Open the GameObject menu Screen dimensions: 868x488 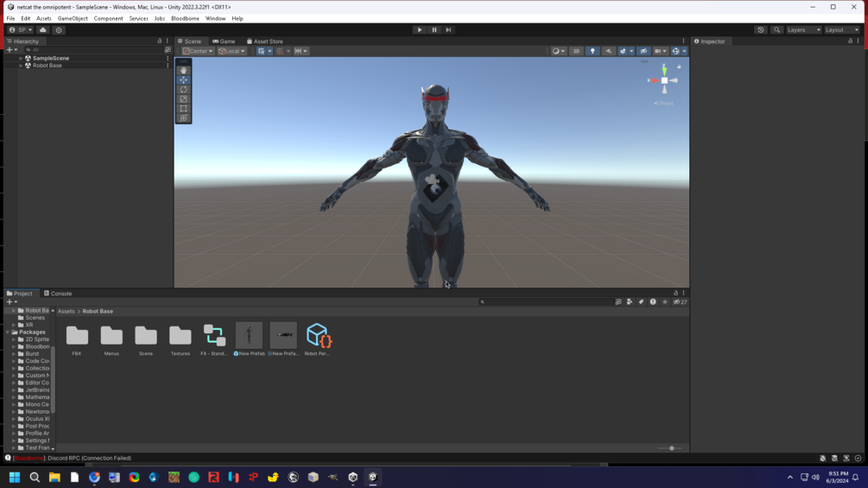click(x=73, y=18)
